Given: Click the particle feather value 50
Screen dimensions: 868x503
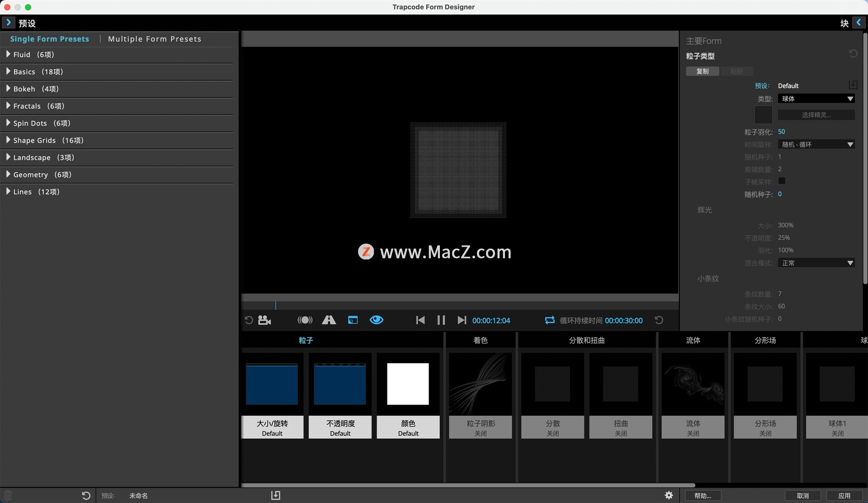Looking at the screenshot, I should pyautogui.click(x=782, y=132).
